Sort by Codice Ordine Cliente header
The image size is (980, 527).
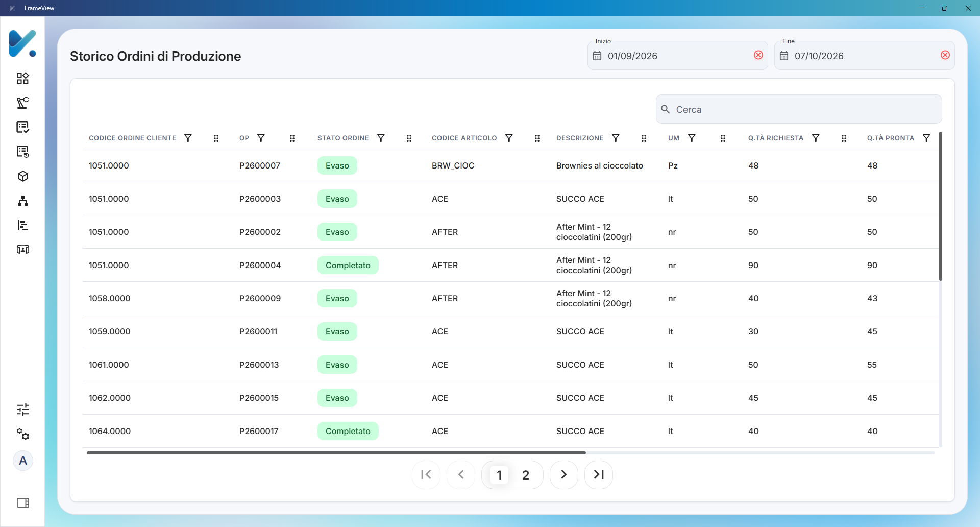point(132,138)
